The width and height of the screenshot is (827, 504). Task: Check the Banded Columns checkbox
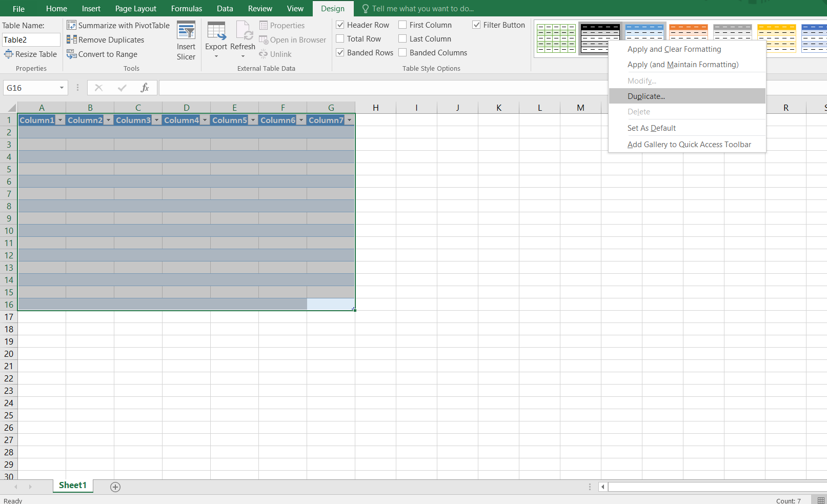[402, 52]
